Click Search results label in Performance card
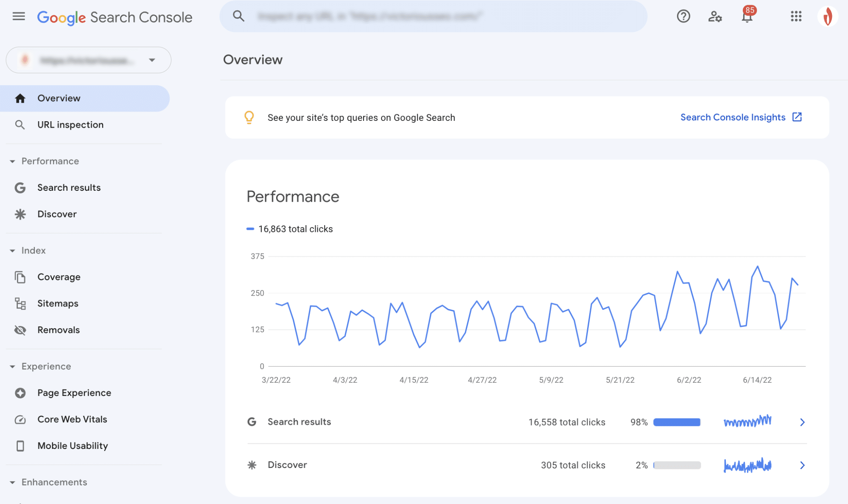 click(x=299, y=422)
